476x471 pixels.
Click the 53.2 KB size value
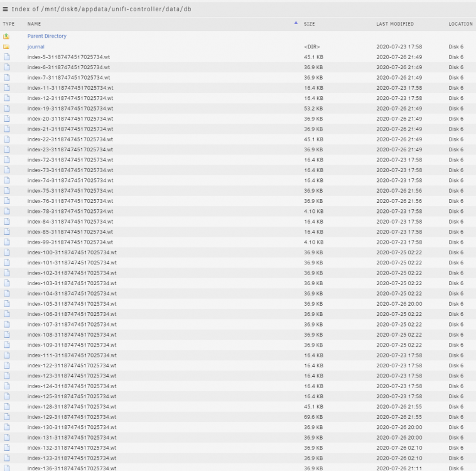tap(313, 109)
